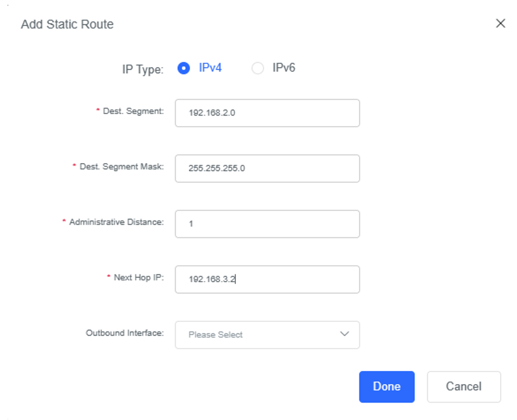Click the Outbound Interface label

125,333
